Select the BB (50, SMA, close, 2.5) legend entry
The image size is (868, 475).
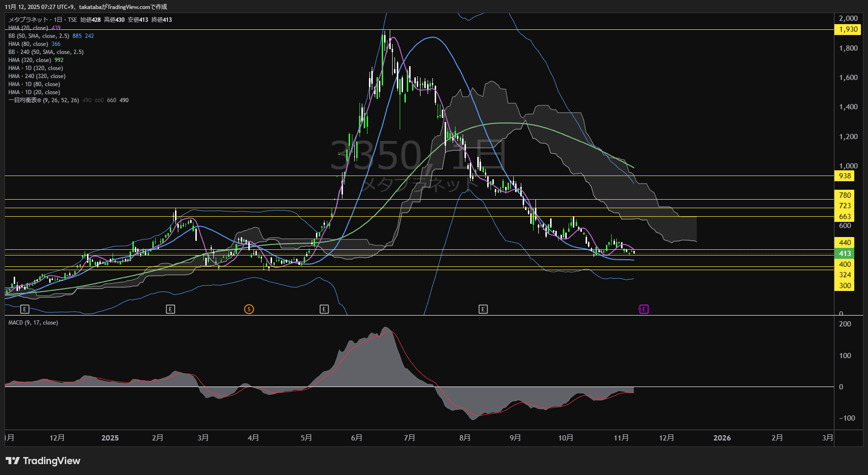[39, 36]
